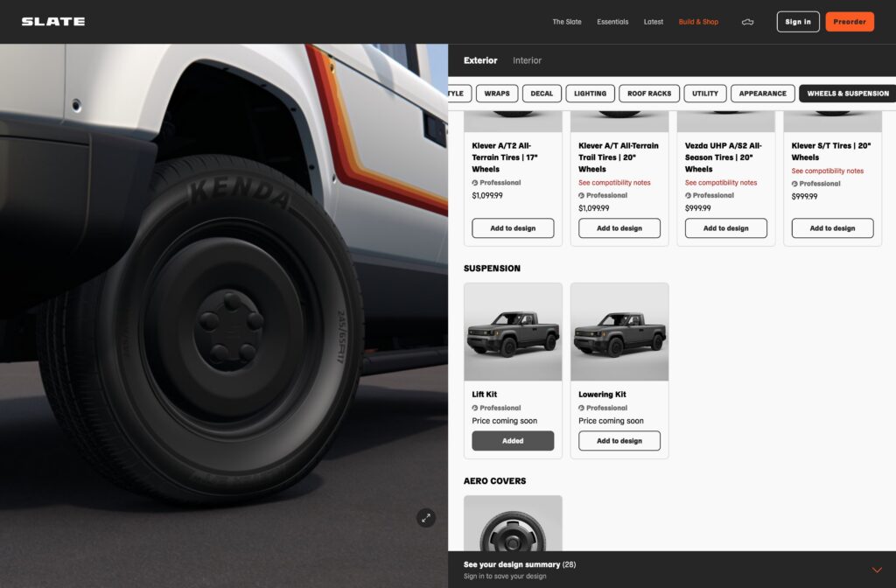This screenshot has height=588, width=896.
Task: Click Professional icon under Klever S/T tires
Action: [794, 184]
